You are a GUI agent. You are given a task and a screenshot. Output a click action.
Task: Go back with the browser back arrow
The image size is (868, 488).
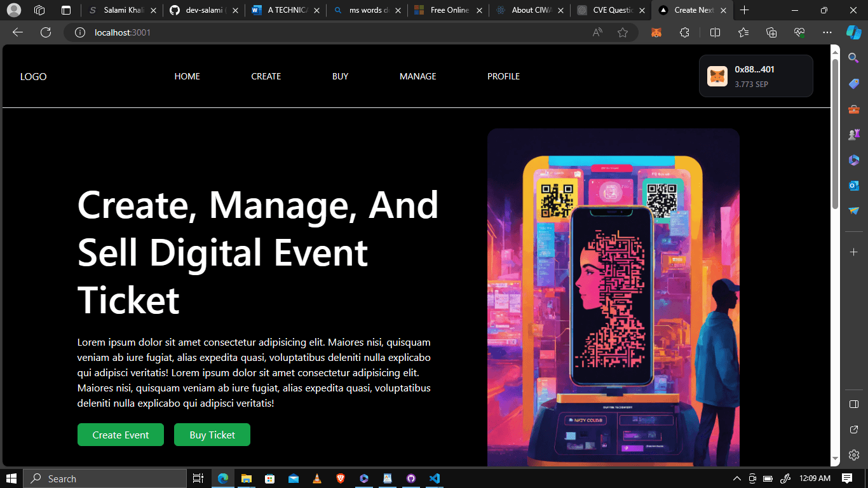18,32
